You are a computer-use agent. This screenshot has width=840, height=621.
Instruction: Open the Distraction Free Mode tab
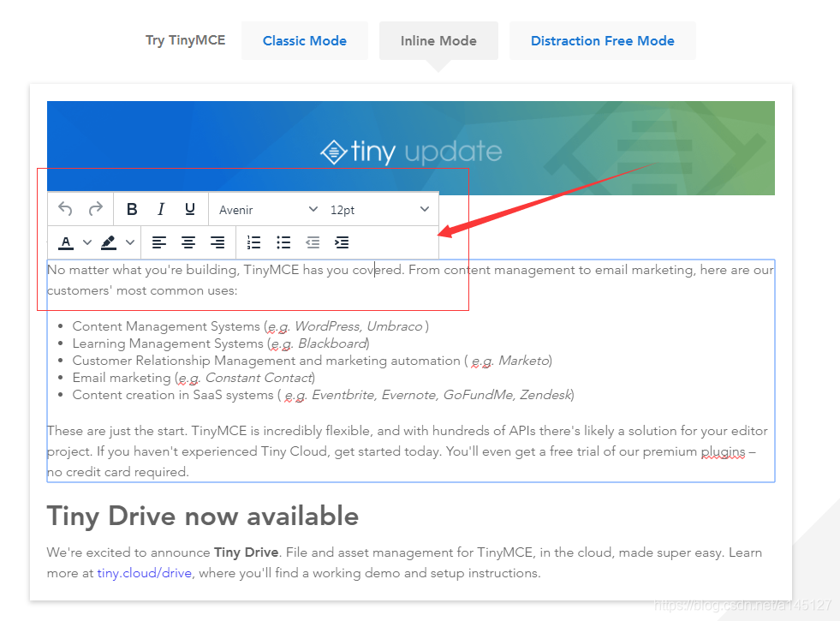point(603,41)
